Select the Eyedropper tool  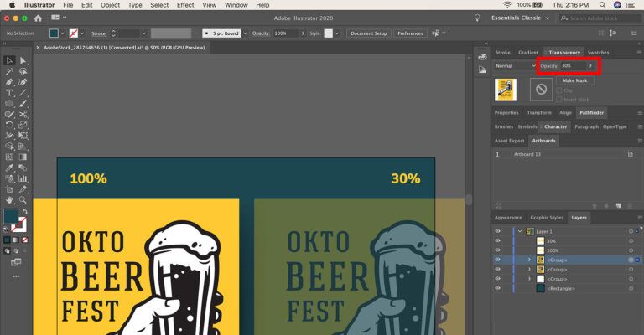pyautogui.click(x=9, y=167)
